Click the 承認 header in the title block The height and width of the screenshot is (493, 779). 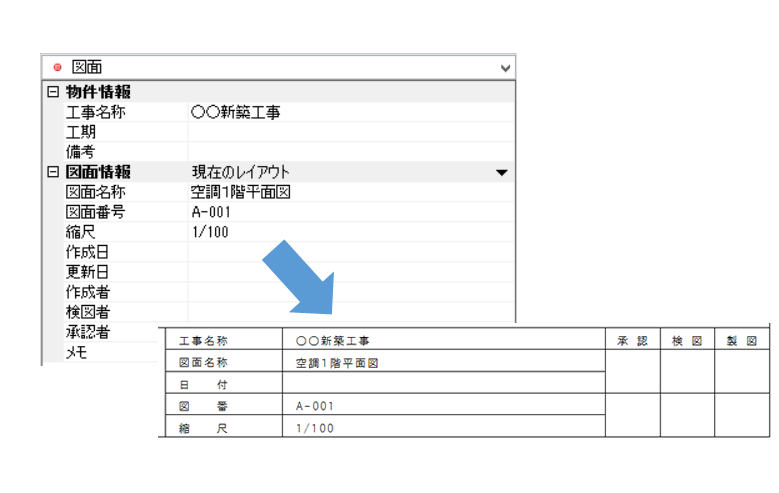point(632,341)
